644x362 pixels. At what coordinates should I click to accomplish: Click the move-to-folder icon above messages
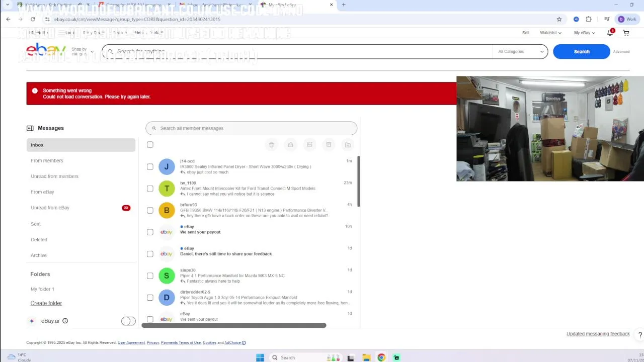(x=348, y=145)
